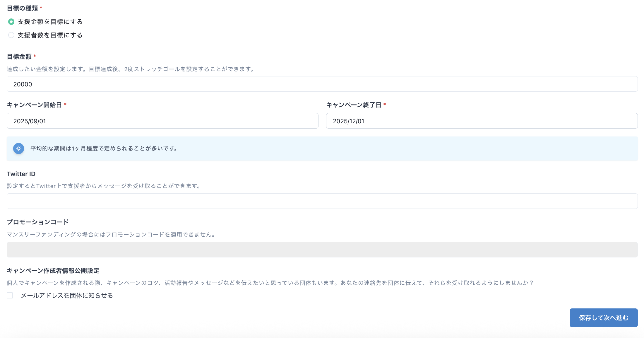Image resolution: width=644 pixels, height=338 pixels.
Task: Click the tip text about 平均的な期間
Action: tap(104, 148)
